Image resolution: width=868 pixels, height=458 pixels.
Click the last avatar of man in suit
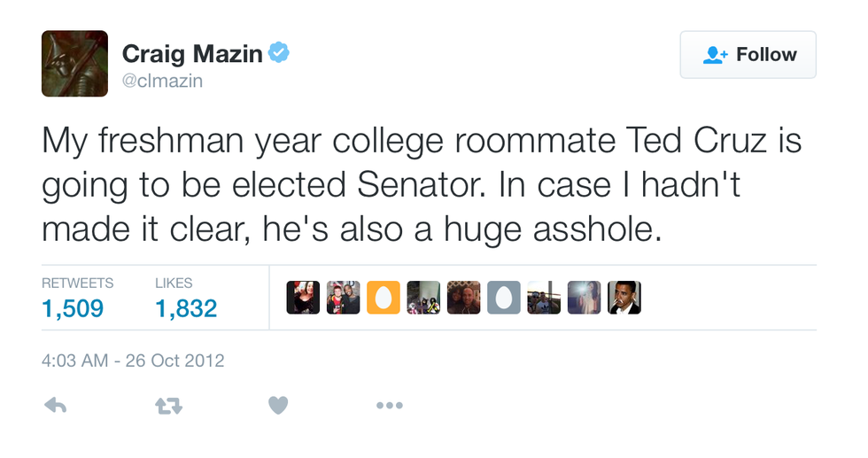pos(624,298)
